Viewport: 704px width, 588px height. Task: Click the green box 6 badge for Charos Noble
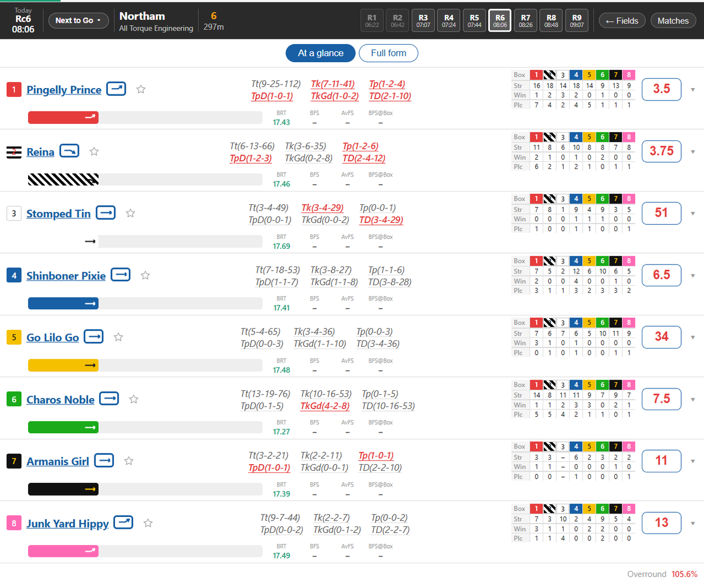point(13,400)
